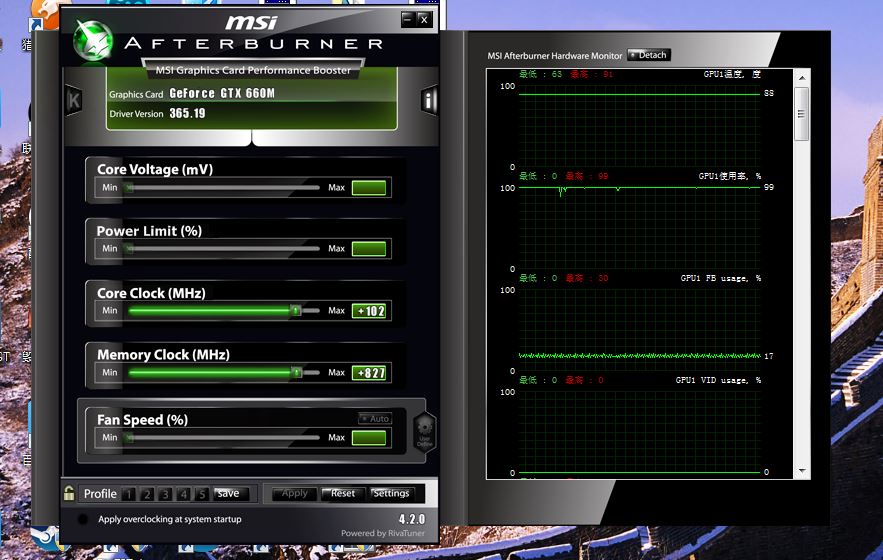Open the Kombustor K side button
Image resolution: width=883 pixels, height=560 pixels.
coord(74,100)
